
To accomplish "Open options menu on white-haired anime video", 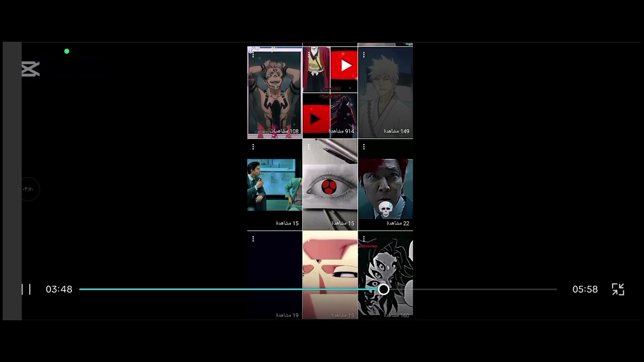I will pos(364,55).
